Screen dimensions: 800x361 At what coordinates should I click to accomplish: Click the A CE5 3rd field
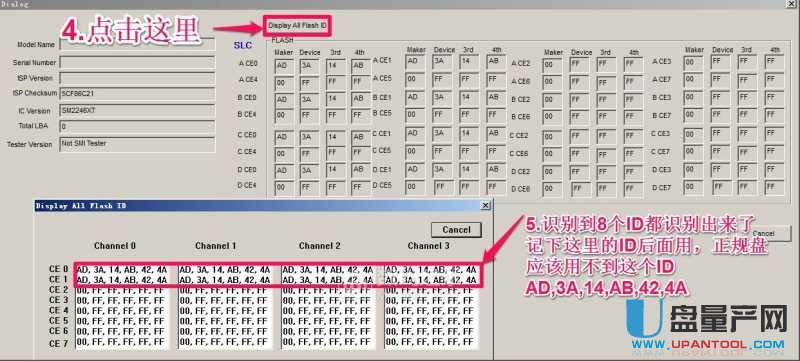(469, 80)
